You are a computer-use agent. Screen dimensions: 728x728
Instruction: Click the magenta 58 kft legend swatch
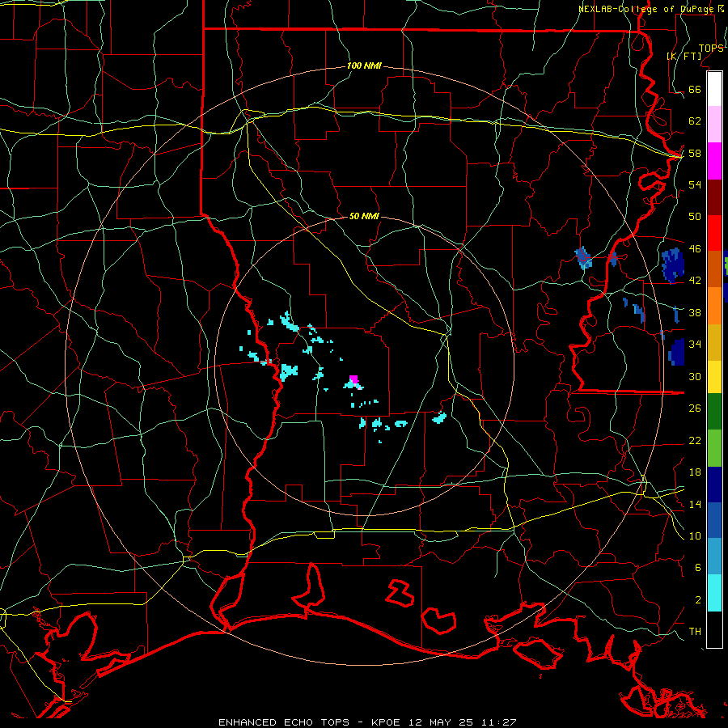click(x=714, y=161)
